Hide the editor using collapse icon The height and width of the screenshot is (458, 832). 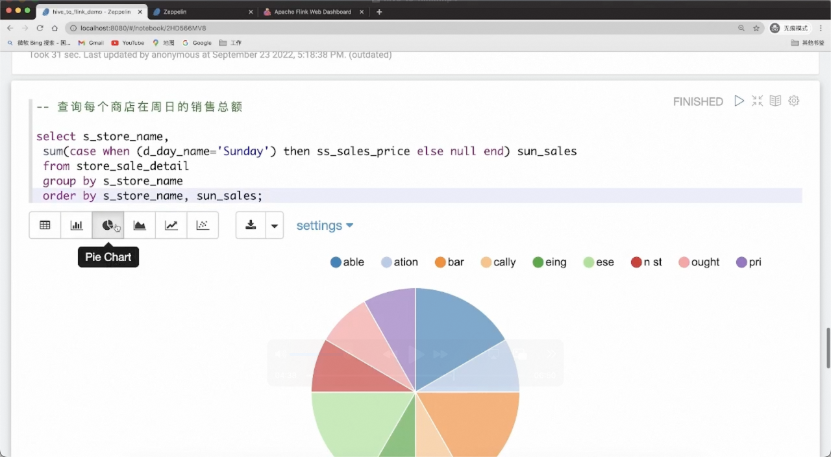click(x=757, y=101)
